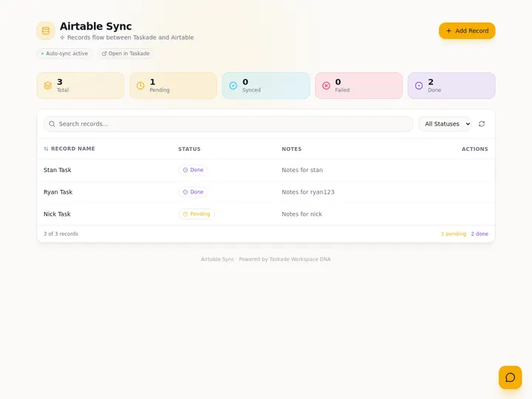The height and width of the screenshot is (399, 532).
Task: Click the refresh records icon
Action: tap(482, 124)
